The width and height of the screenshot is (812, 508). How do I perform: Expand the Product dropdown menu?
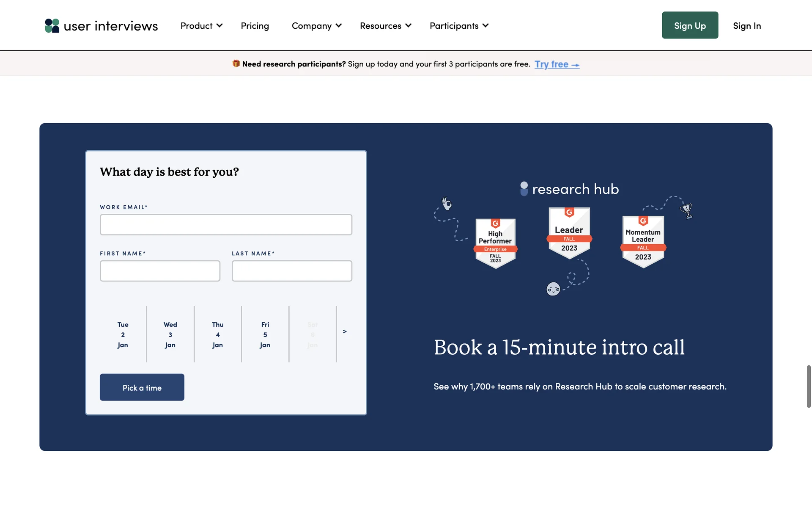click(201, 26)
